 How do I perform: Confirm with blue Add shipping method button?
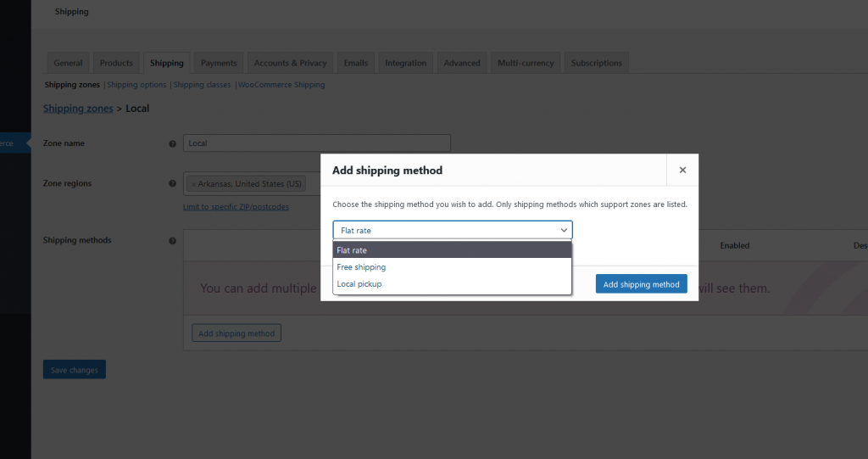click(641, 284)
